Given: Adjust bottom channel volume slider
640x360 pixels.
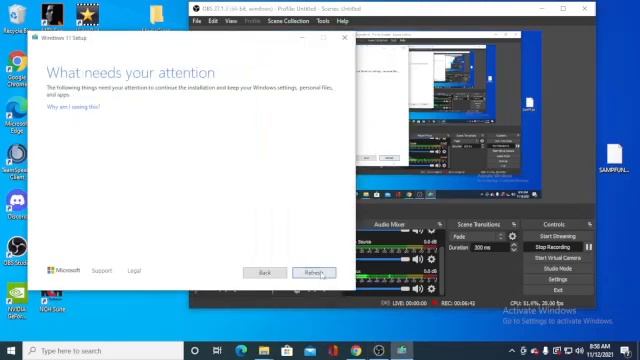Looking at the screenshot, I should click(405, 289).
